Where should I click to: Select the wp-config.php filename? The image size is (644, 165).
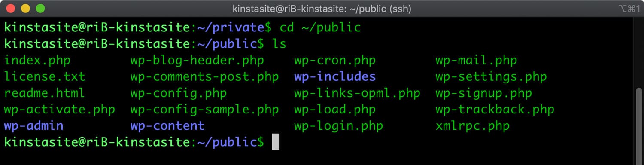tap(179, 93)
